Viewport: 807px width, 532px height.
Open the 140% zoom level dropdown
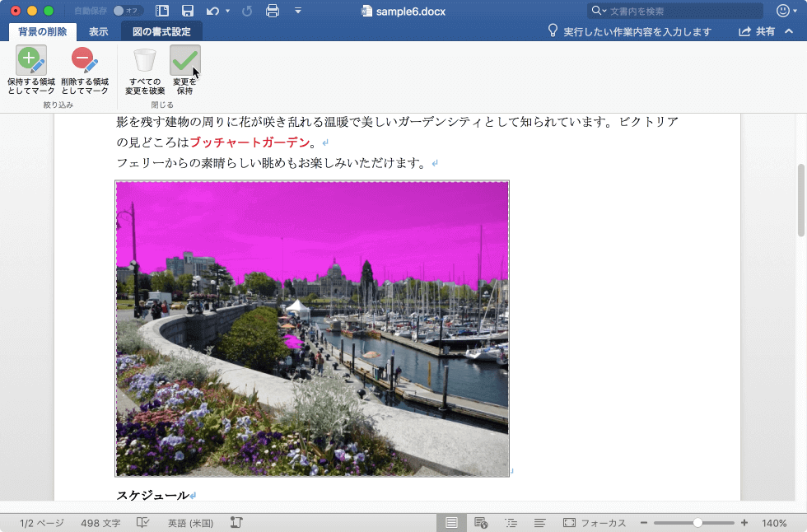point(772,521)
